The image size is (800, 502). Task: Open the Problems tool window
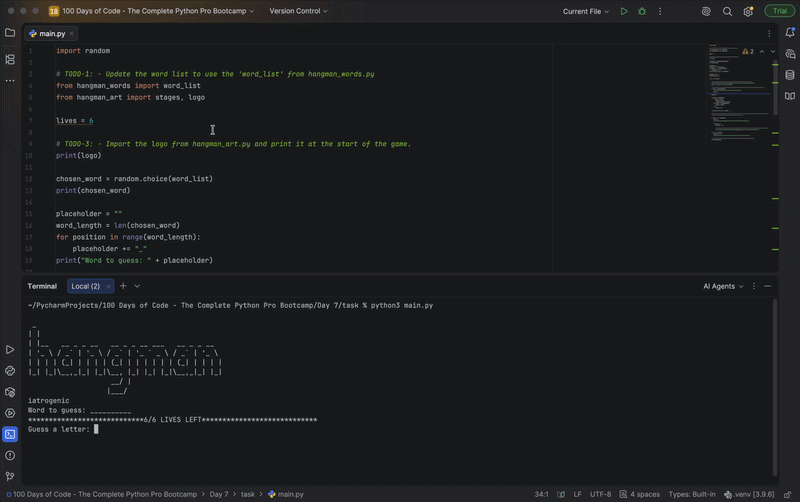coord(10,456)
